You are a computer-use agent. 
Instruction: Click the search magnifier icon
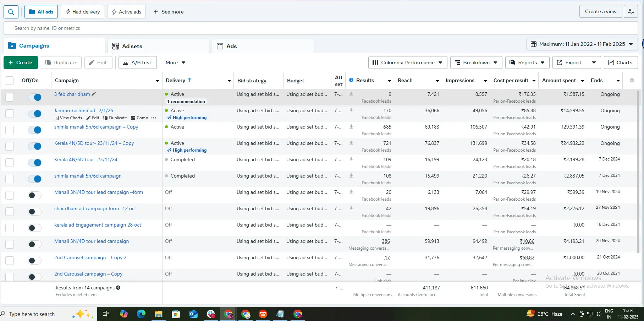point(11,12)
